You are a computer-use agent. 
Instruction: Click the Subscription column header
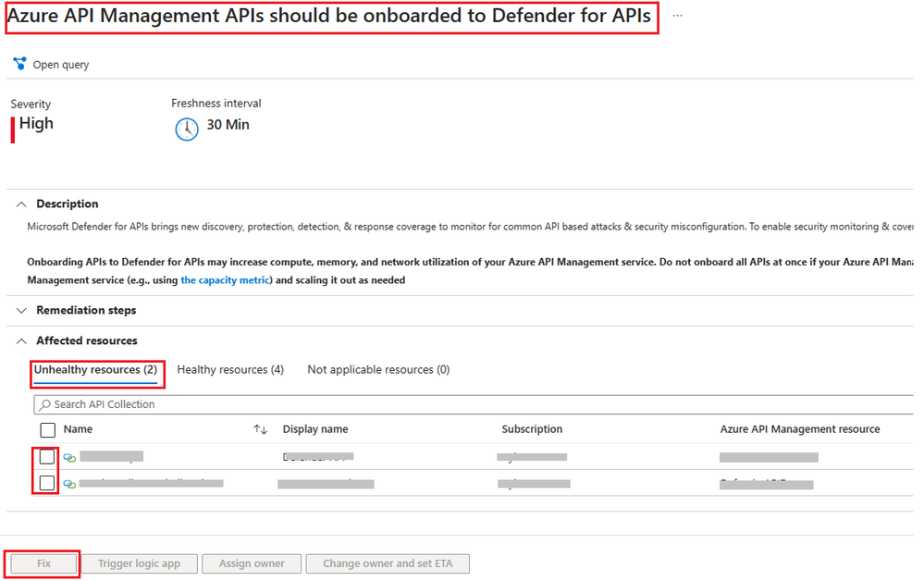tap(532, 429)
